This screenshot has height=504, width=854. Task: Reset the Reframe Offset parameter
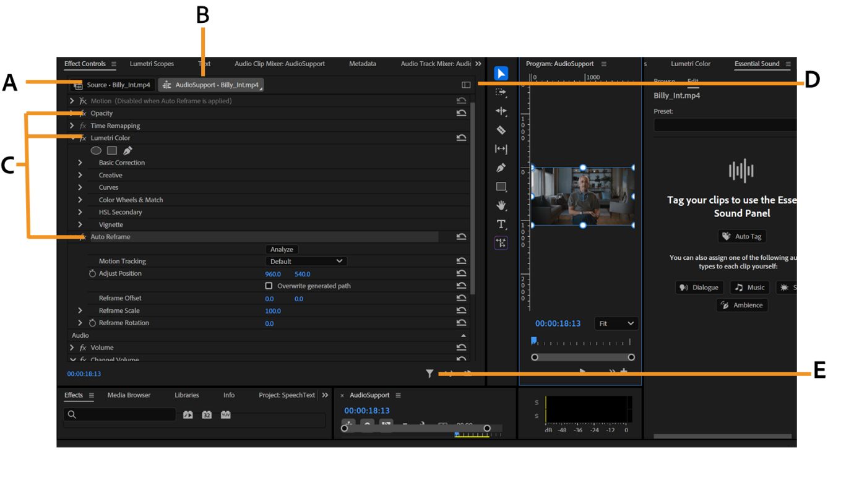[461, 298]
